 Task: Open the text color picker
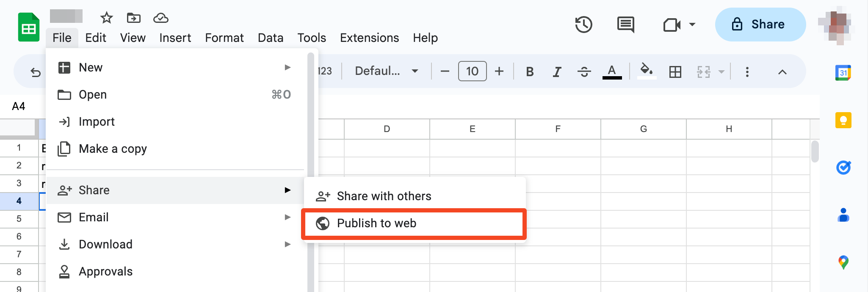pyautogui.click(x=612, y=72)
